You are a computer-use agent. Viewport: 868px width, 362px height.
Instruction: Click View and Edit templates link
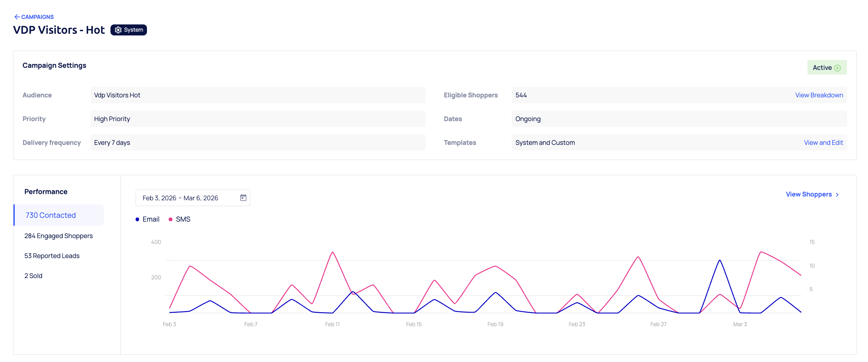click(823, 143)
